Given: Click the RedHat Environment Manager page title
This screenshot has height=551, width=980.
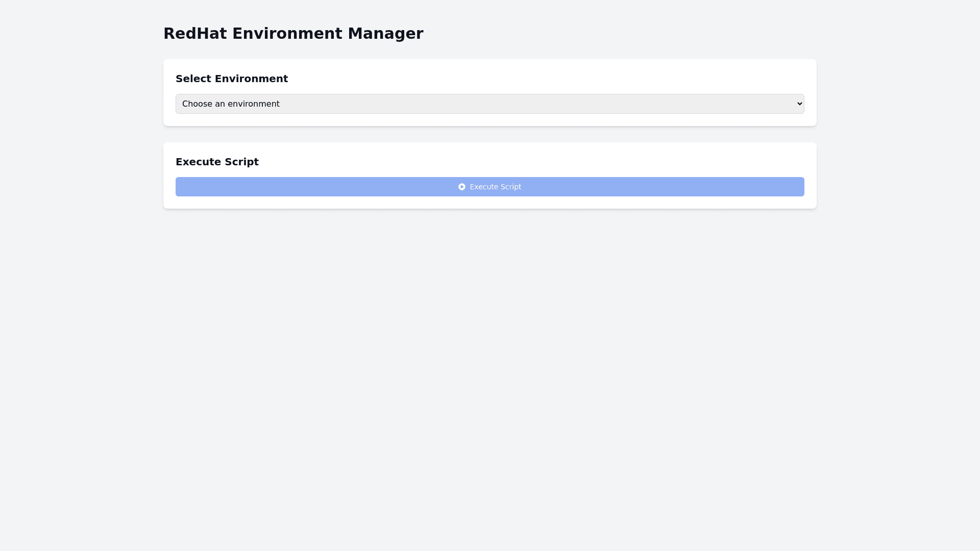Looking at the screenshot, I should coord(293,34).
